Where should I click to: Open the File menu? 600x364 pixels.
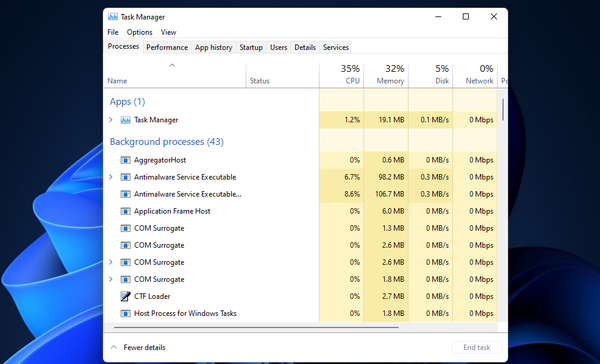[x=113, y=32]
